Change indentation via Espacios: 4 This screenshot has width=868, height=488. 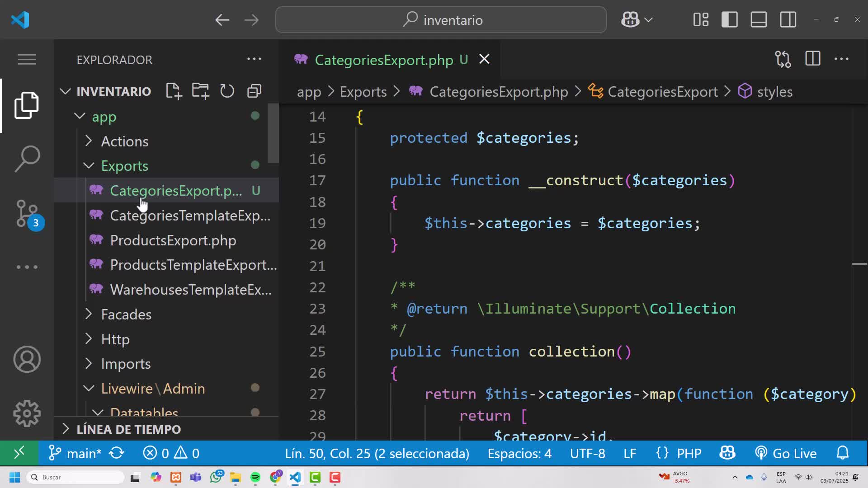pyautogui.click(x=519, y=453)
